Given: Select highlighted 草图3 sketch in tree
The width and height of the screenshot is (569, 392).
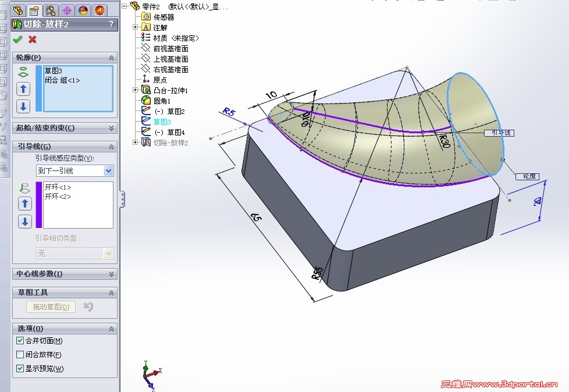Looking at the screenshot, I should [162, 122].
